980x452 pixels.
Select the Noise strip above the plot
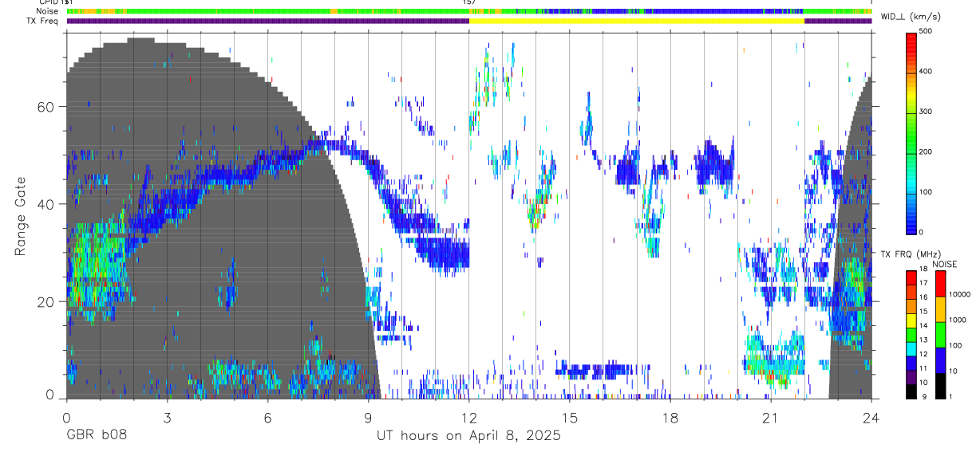pyautogui.click(x=469, y=12)
